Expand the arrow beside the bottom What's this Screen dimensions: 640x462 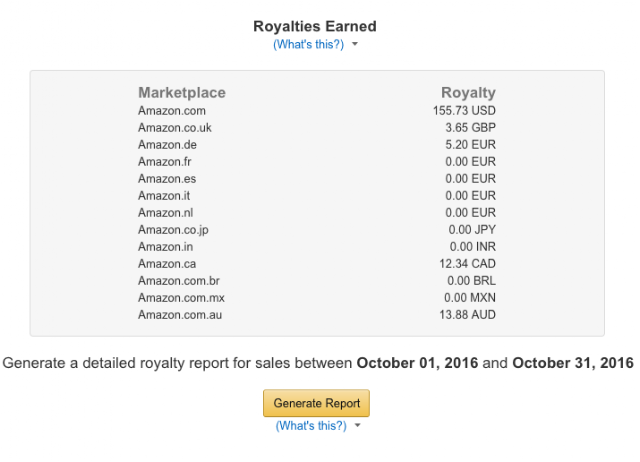pyautogui.click(x=358, y=425)
